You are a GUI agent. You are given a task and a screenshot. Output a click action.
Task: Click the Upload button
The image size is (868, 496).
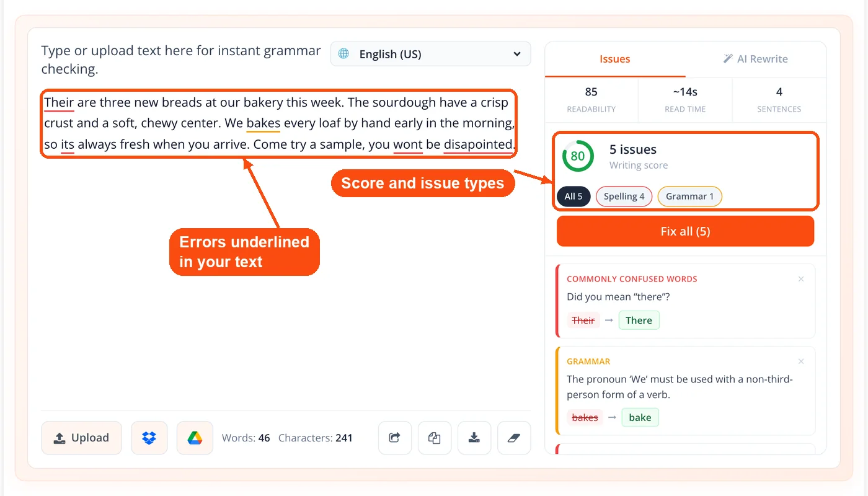pyautogui.click(x=82, y=438)
